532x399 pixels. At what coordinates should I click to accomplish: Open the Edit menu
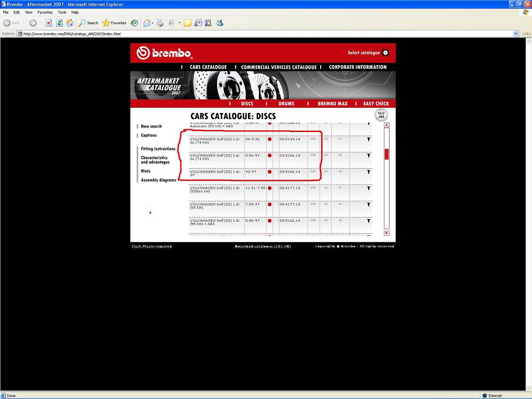click(x=17, y=12)
